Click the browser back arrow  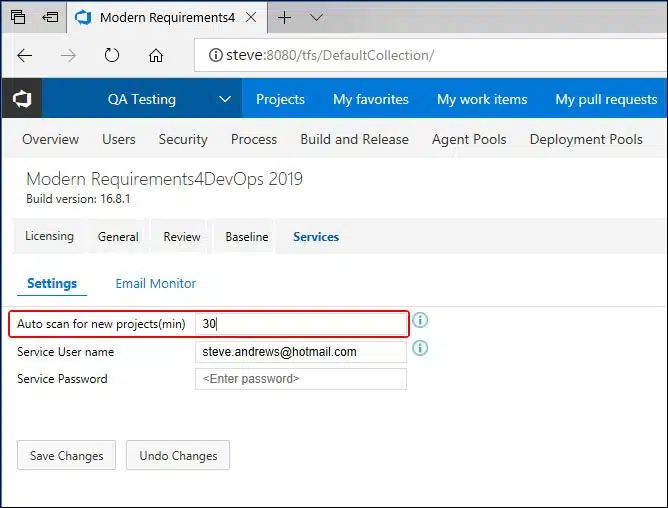click(x=25, y=56)
